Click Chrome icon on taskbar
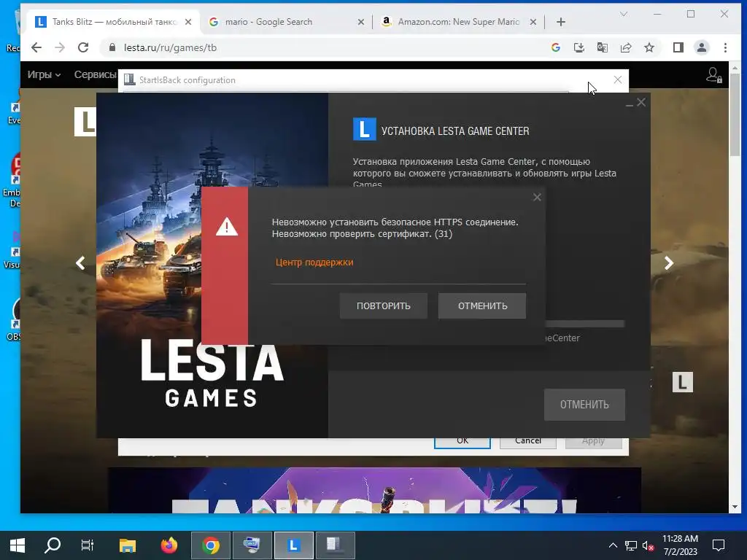This screenshot has width=747, height=560. coord(211,545)
